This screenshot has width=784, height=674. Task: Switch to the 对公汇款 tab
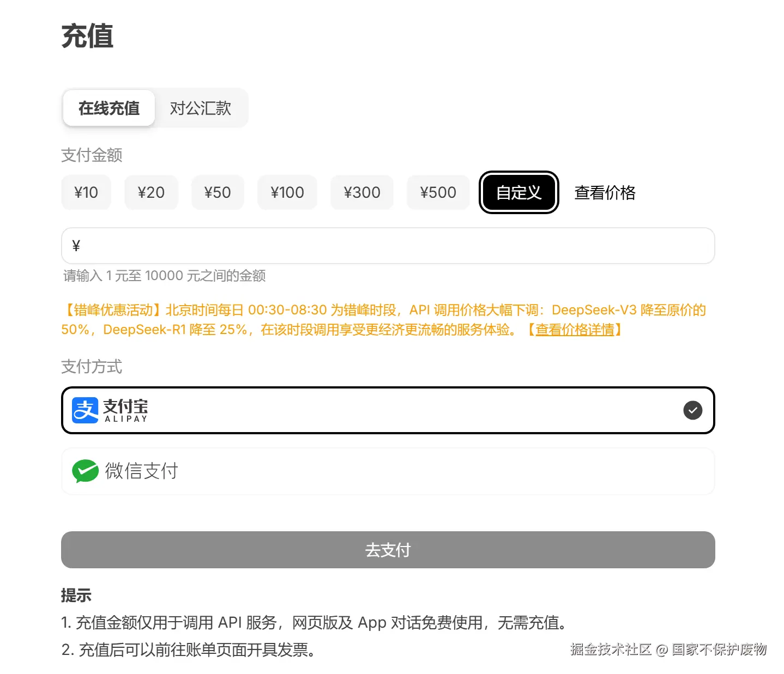tap(201, 108)
